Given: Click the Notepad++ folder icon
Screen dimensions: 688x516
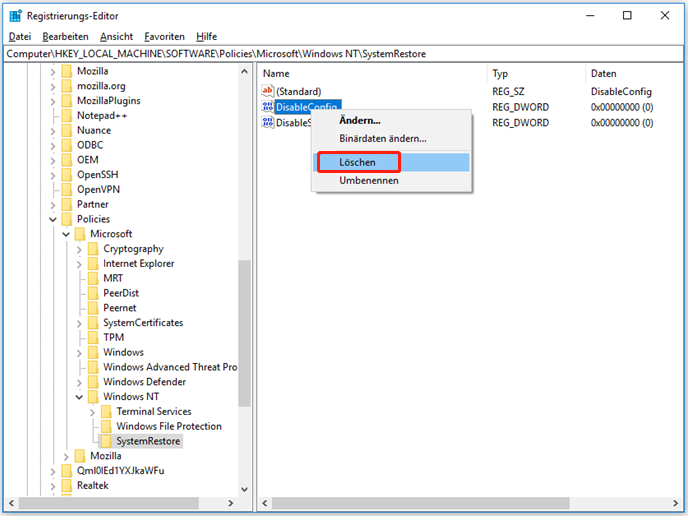Looking at the screenshot, I should click(x=66, y=115).
